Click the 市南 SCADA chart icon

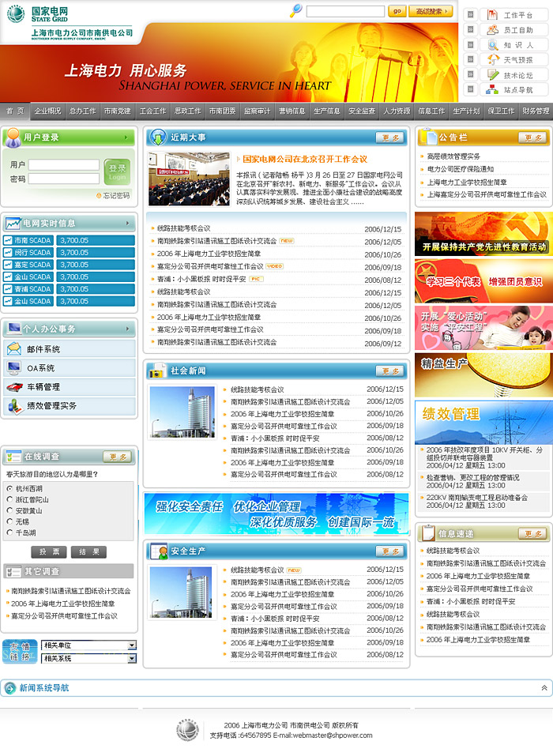coord(8,240)
